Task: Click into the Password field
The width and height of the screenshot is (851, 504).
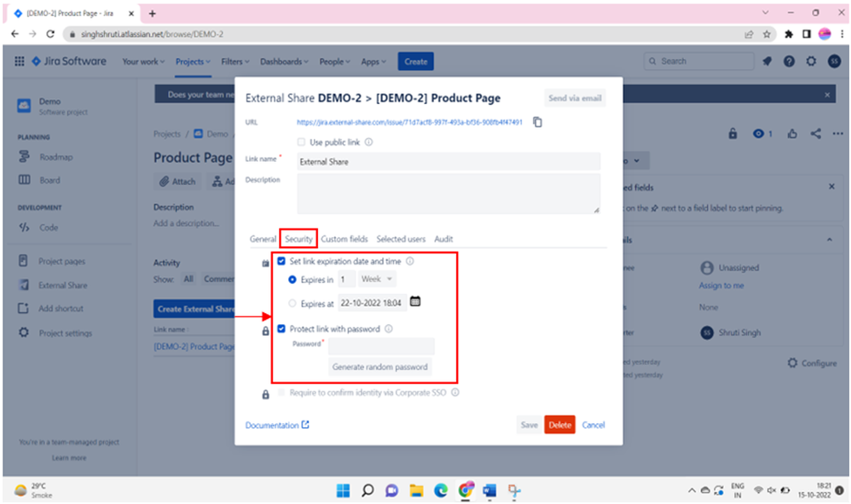Action: 381,346
